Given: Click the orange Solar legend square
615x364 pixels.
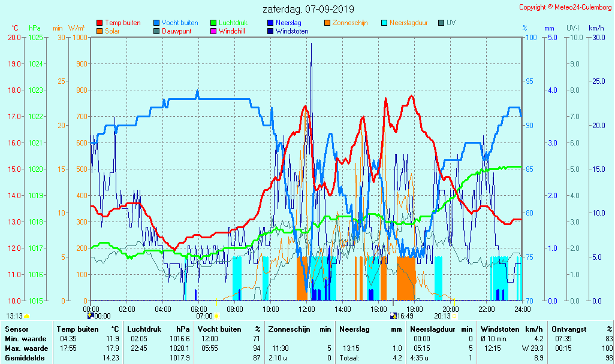Looking at the screenshot, I should tap(100, 31).
